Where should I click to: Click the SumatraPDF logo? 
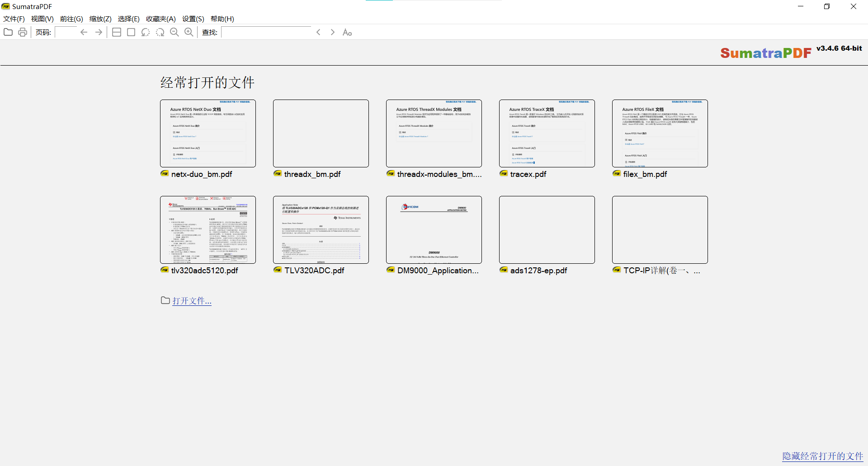766,53
